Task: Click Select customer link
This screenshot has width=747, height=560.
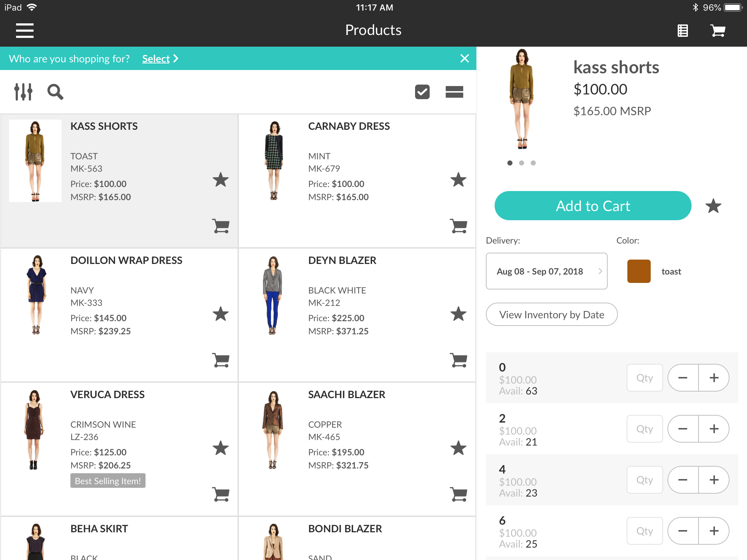Action: (x=156, y=59)
